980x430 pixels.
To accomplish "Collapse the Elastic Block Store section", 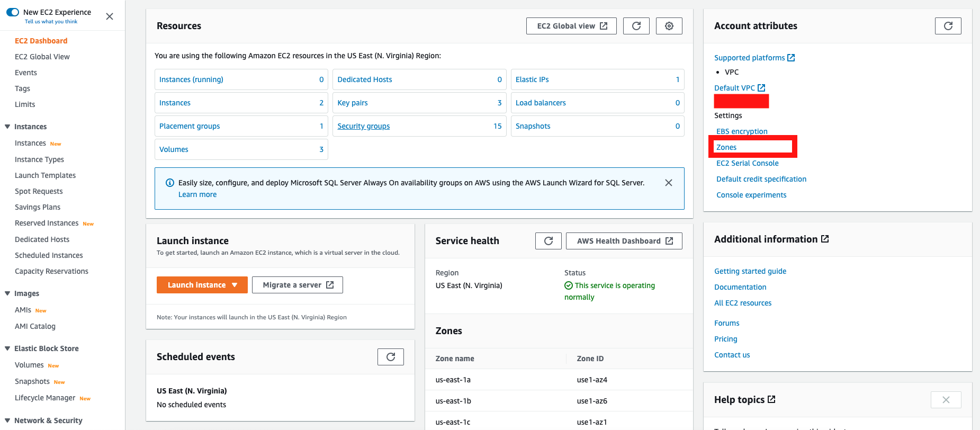I will (x=7, y=348).
